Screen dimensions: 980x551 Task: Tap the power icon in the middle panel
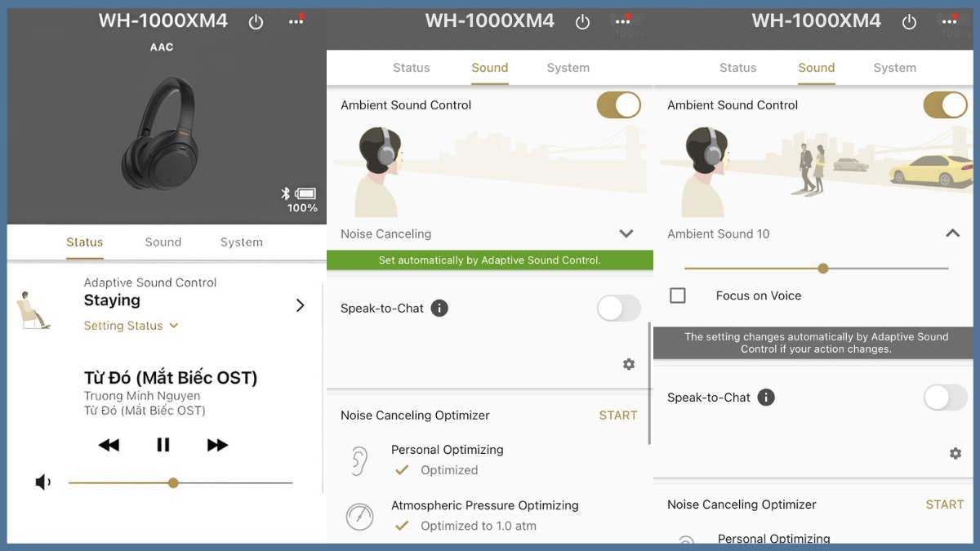pos(582,23)
